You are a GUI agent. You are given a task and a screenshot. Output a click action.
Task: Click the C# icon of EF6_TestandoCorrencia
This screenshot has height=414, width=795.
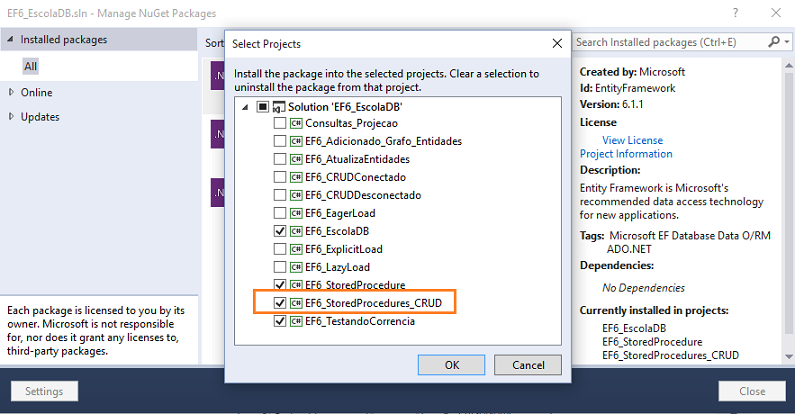click(x=296, y=321)
